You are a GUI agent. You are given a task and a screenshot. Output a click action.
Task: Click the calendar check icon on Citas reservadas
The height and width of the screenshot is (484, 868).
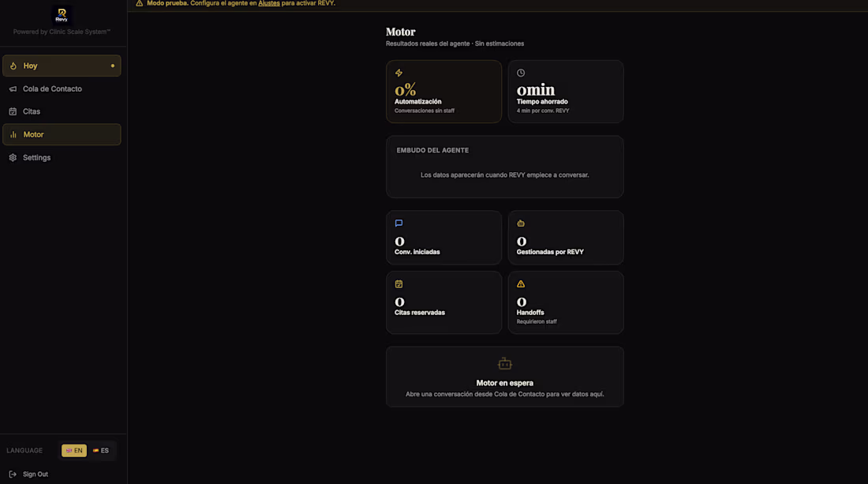tap(398, 284)
